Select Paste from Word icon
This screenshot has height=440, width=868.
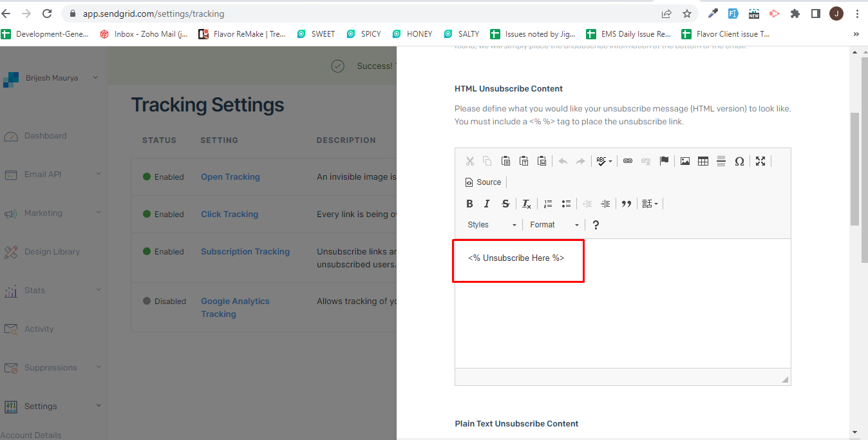[542, 161]
